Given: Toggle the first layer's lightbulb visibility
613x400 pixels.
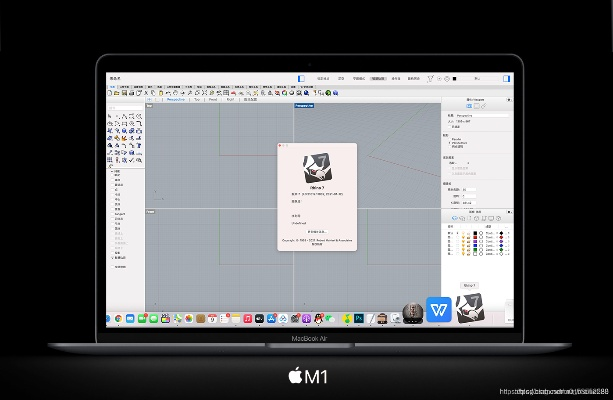Looking at the screenshot, I should pos(462,235).
